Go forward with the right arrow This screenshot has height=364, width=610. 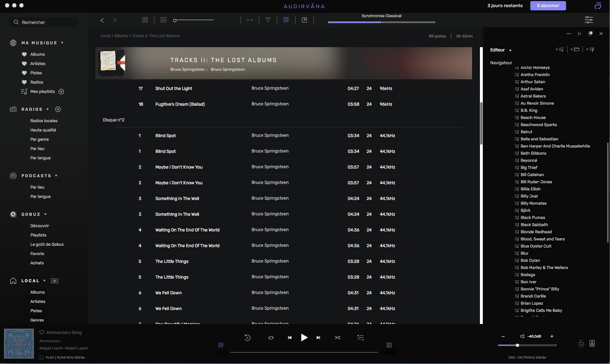tap(115, 20)
